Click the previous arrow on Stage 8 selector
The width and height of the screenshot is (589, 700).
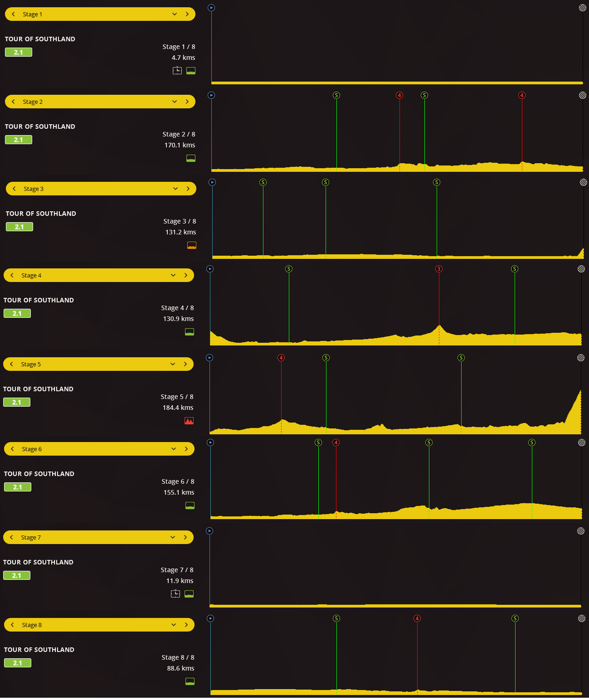(12, 625)
